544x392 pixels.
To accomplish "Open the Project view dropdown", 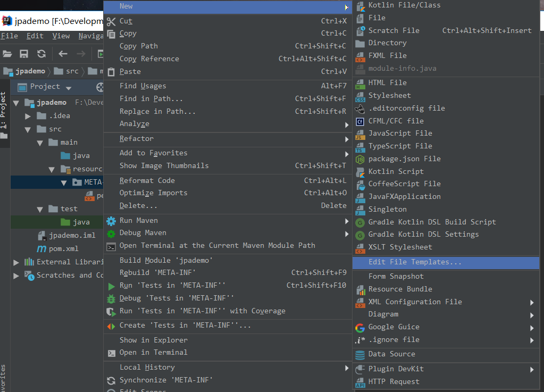I will click(69, 87).
